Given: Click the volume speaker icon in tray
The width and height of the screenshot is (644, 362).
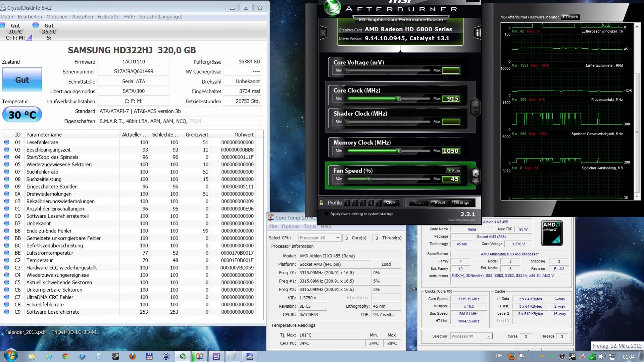Looking at the screenshot, I should pos(603,357).
